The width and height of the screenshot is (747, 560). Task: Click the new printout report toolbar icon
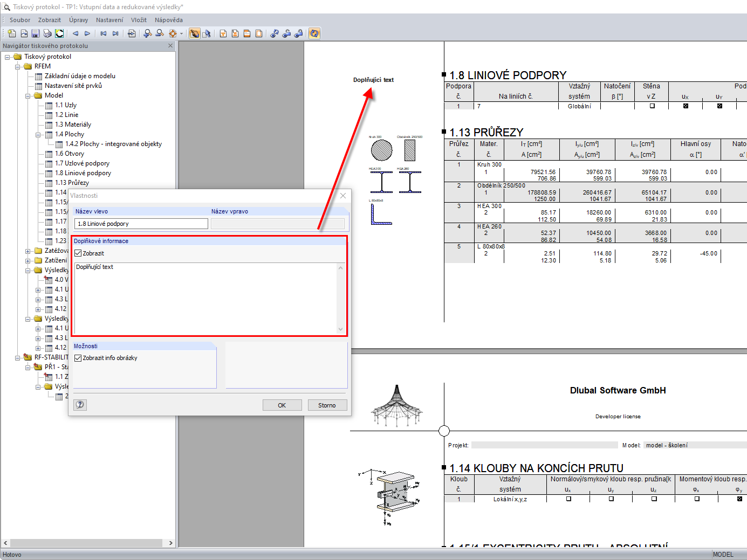(12, 33)
